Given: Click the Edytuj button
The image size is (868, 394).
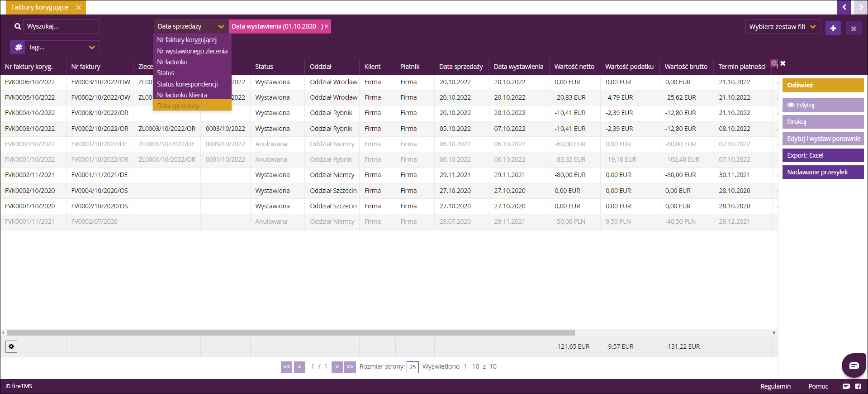Looking at the screenshot, I should coord(823,105).
